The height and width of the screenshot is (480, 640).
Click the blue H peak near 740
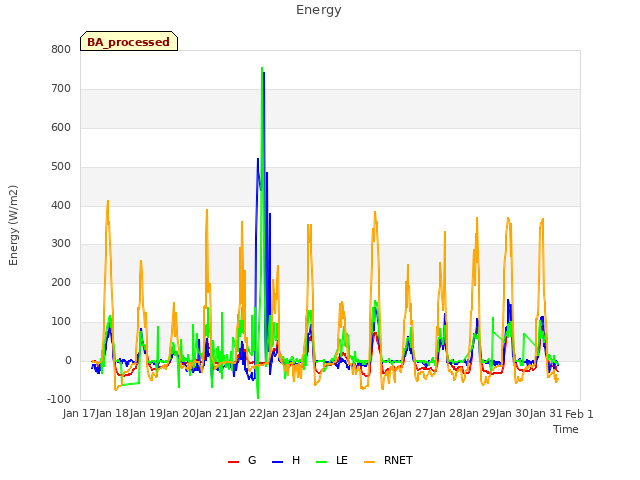point(264,73)
